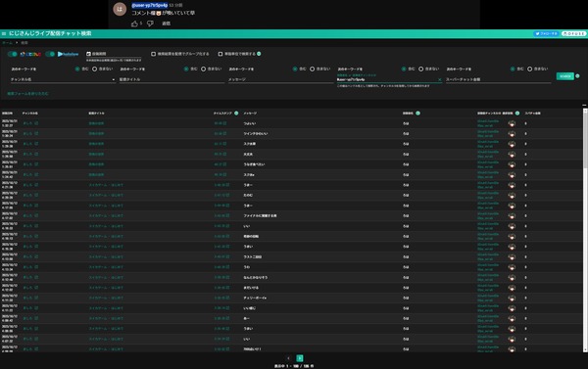Enable grouping of search results by stream checkbox
The image size is (588, 369).
point(153,54)
